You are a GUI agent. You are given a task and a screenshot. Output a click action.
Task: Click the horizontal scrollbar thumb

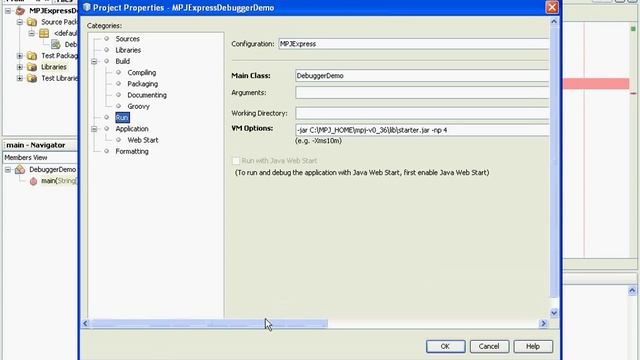point(209,324)
